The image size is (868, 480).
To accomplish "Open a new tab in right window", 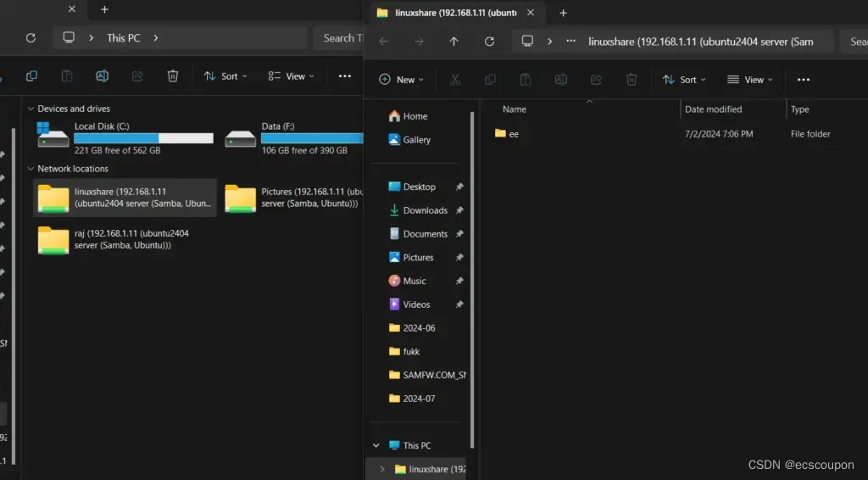I will tap(563, 12).
